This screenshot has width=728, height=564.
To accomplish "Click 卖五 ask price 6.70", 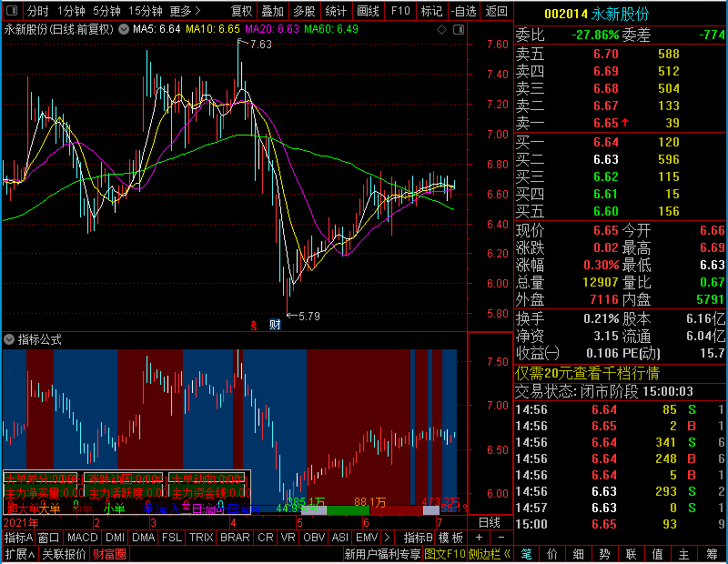I will coord(606,54).
